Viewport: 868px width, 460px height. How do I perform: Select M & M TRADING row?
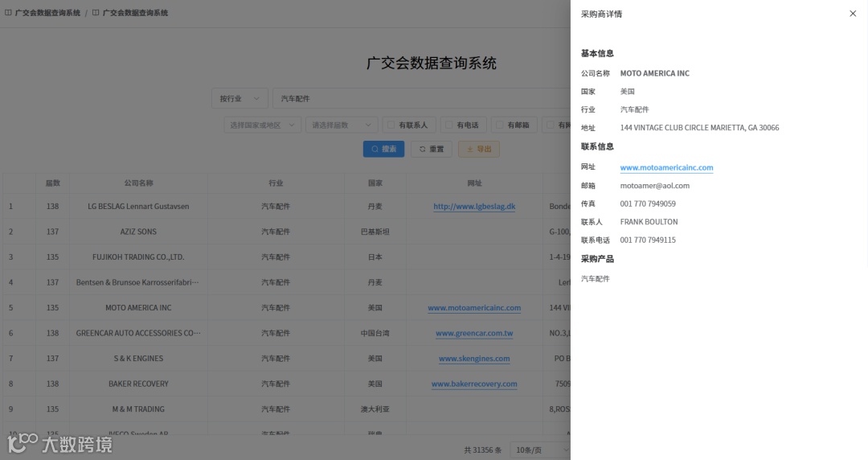[x=287, y=409]
